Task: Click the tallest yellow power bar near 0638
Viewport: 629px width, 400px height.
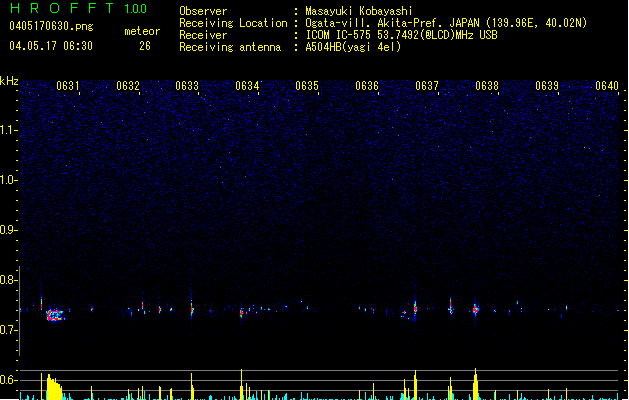Action: tap(475, 384)
